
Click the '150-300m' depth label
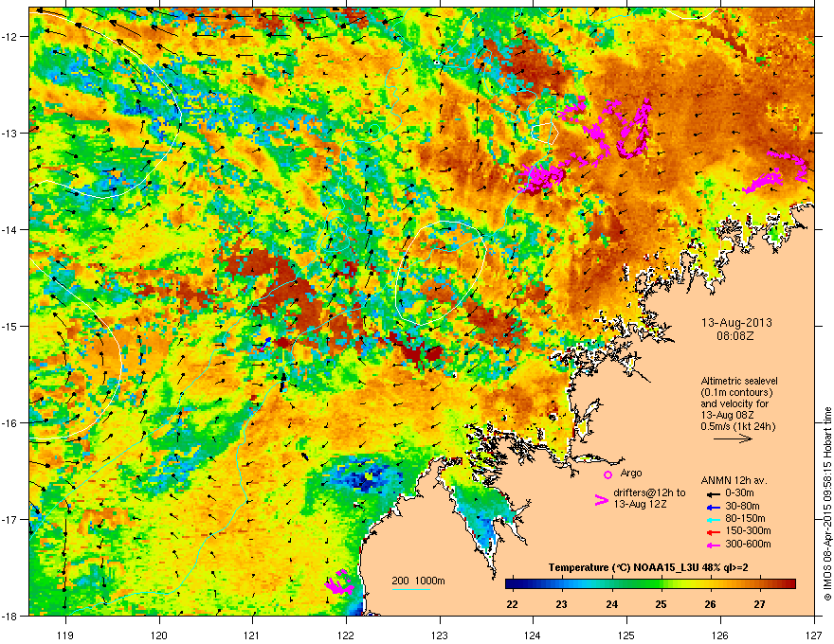point(748,530)
